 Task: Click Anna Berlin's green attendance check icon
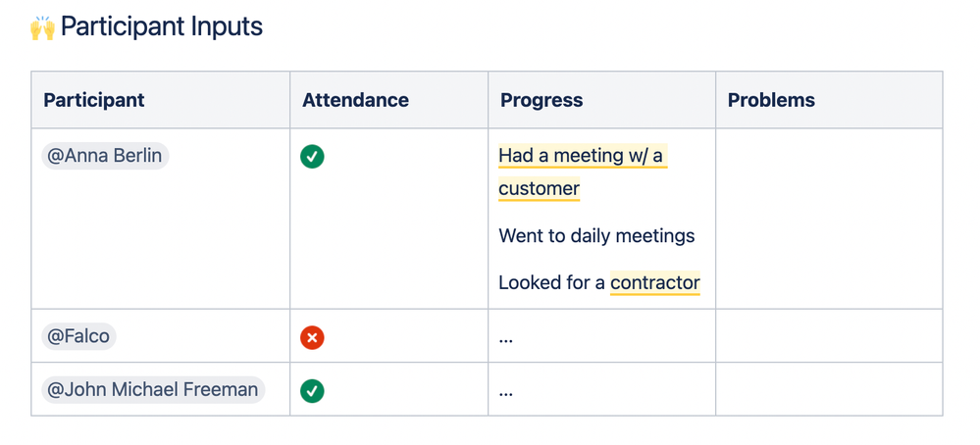(x=312, y=157)
